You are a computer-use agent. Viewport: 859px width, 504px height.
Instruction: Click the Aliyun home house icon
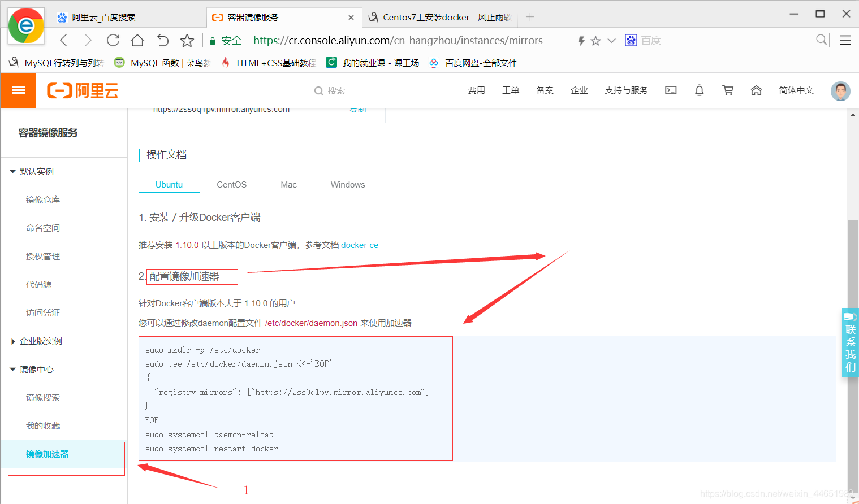tap(756, 90)
